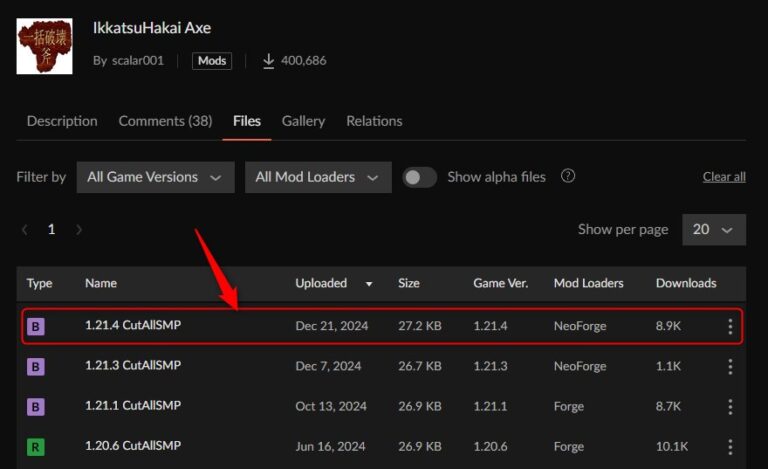Open three-dot menu for 1.20.6 CutAllSMP
Viewport: 768px width, 469px height.
coord(730,447)
